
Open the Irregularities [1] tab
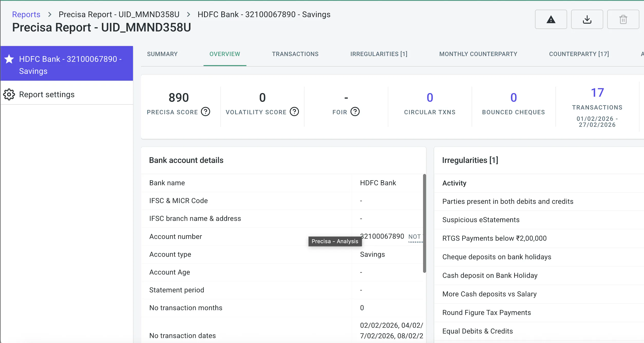[379, 54]
